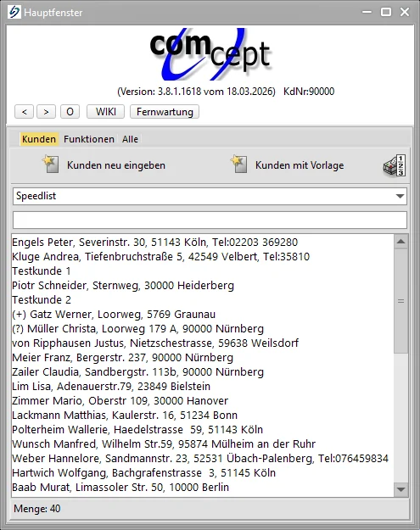Go back with the < button

[24, 112]
